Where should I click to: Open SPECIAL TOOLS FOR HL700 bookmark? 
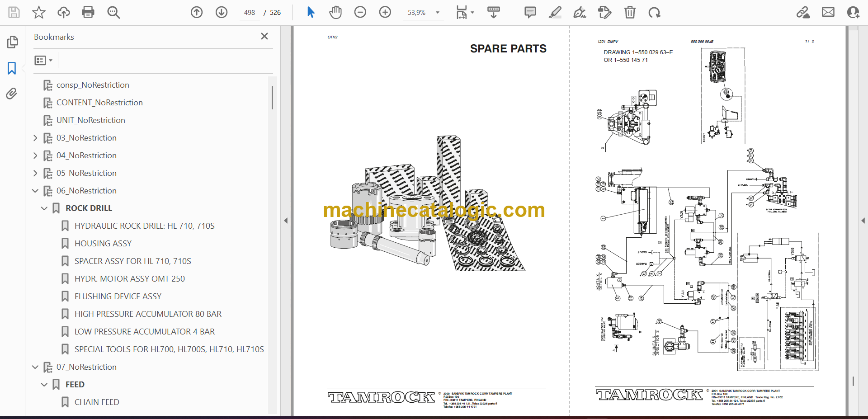point(169,349)
